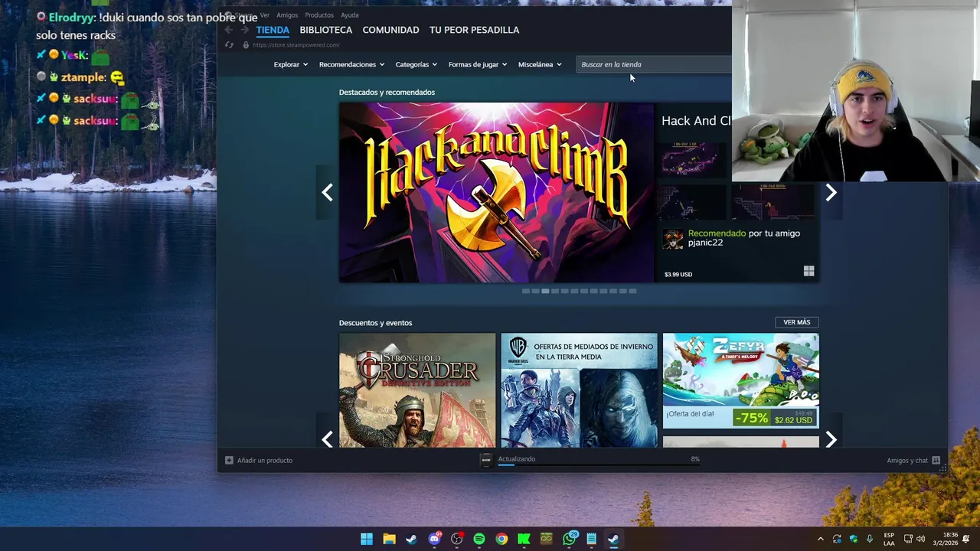Image resolution: width=980 pixels, height=551 pixels.
Task: Expand the Miscelánea dropdown
Action: tap(540, 64)
